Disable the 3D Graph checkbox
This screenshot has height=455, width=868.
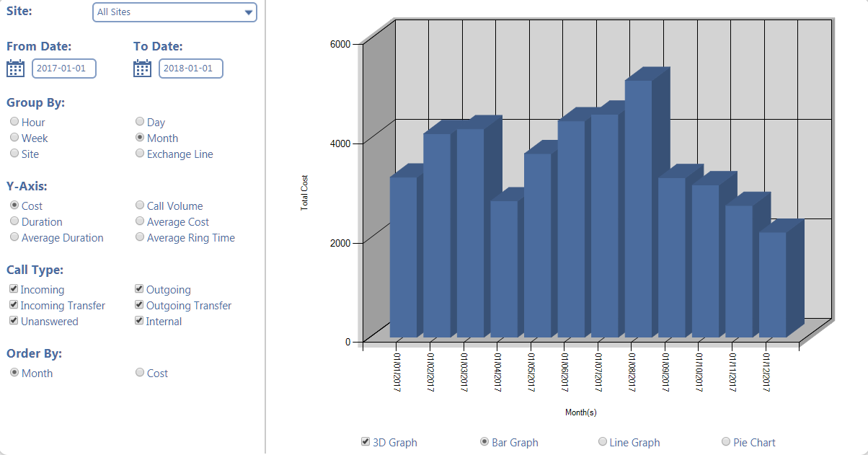[366, 442]
